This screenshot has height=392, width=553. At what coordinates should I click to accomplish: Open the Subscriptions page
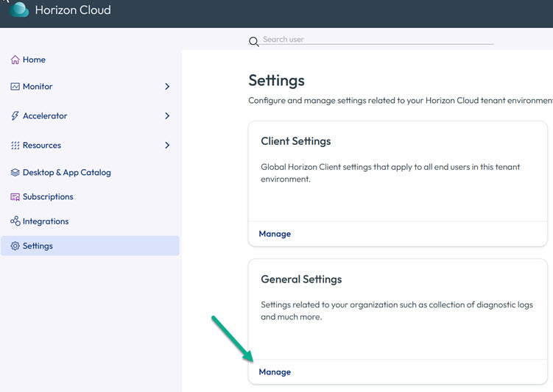coord(48,197)
